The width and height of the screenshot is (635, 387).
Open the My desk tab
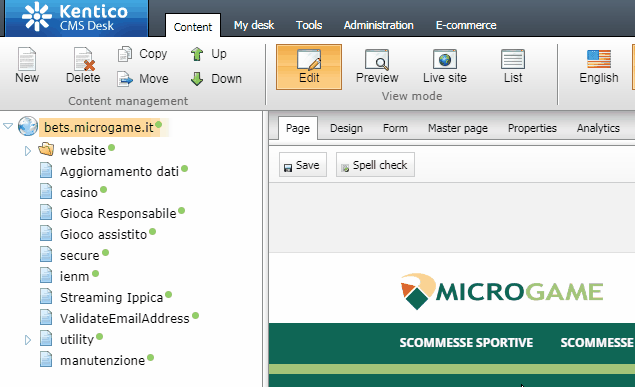coord(254,25)
